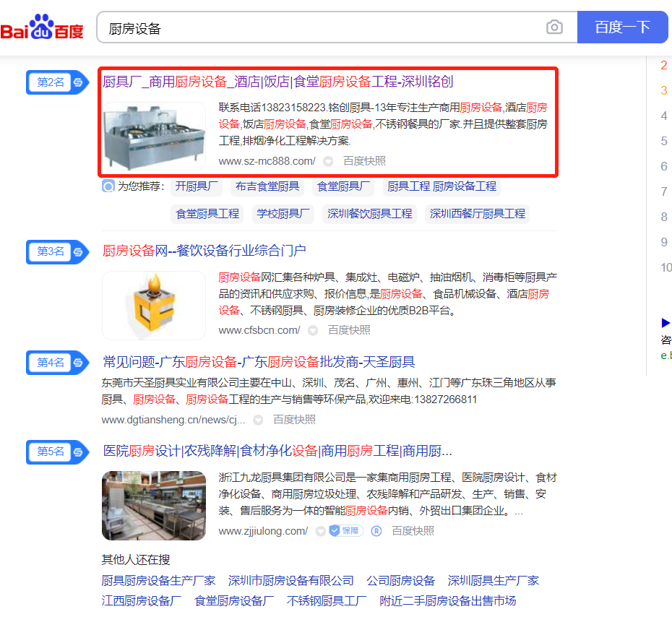Expand dropdown arrow beside dgtiansheng URL
The image size is (672, 617).
point(258,420)
